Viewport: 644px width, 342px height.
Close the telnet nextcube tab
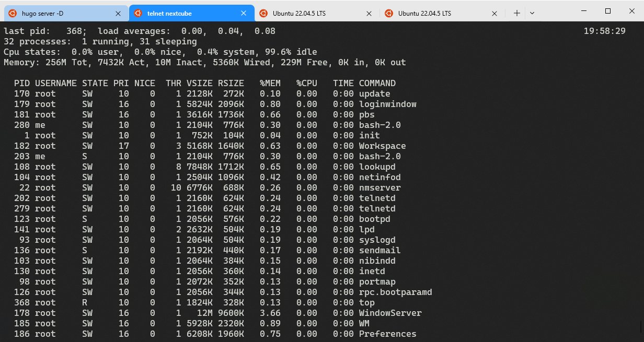pyautogui.click(x=244, y=14)
